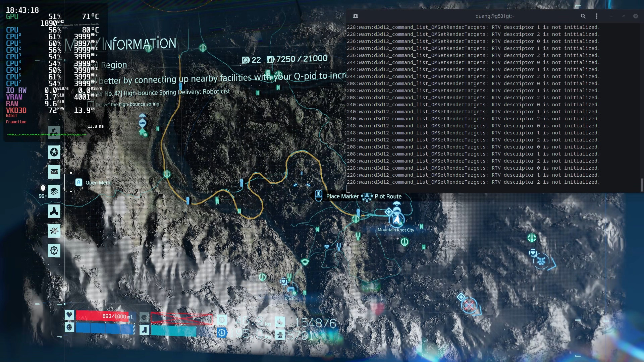Select the twin-stars icon in sidebar
Image resolution: width=644 pixels, height=362 pixels.
[x=54, y=231]
